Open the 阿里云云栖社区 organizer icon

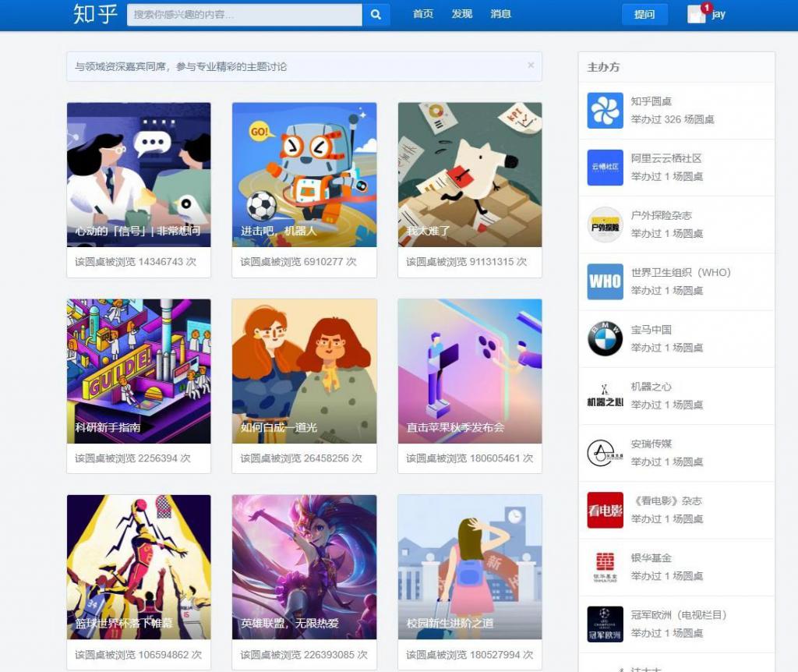[x=605, y=168]
